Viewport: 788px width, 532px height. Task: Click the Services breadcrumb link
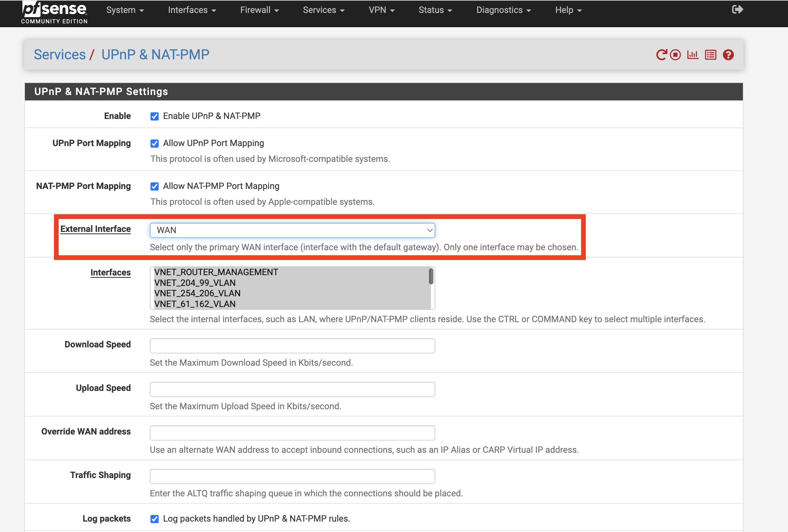pyautogui.click(x=59, y=55)
